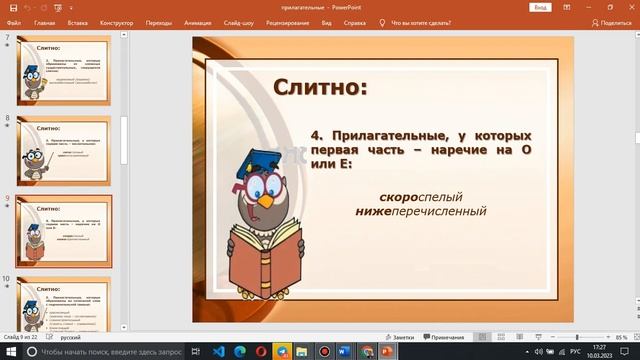Screen dimensions: 640x360
Task: Toggle the Примечания comments pane
Action: click(x=444, y=337)
